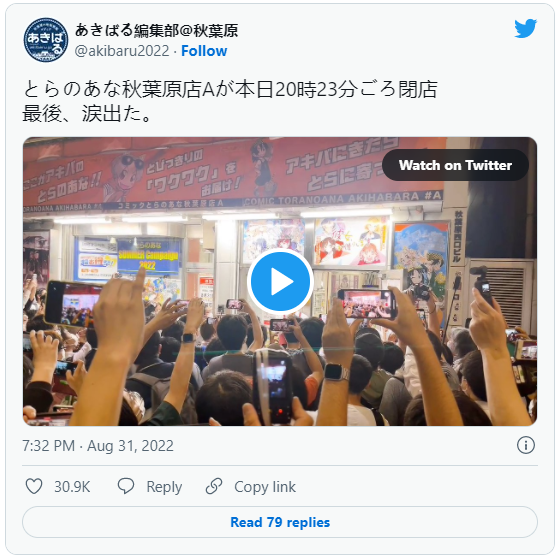Click the copy link chain icon
This screenshot has width=558, height=558.
214,486
